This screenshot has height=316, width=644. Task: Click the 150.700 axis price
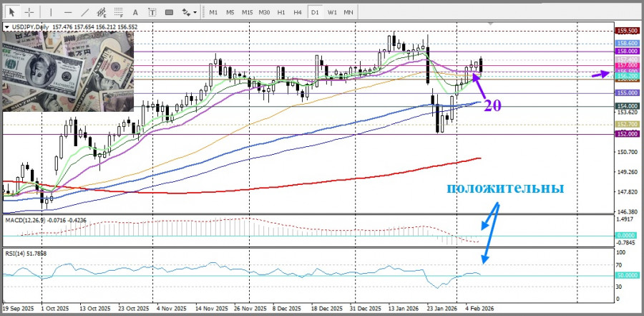click(x=627, y=152)
